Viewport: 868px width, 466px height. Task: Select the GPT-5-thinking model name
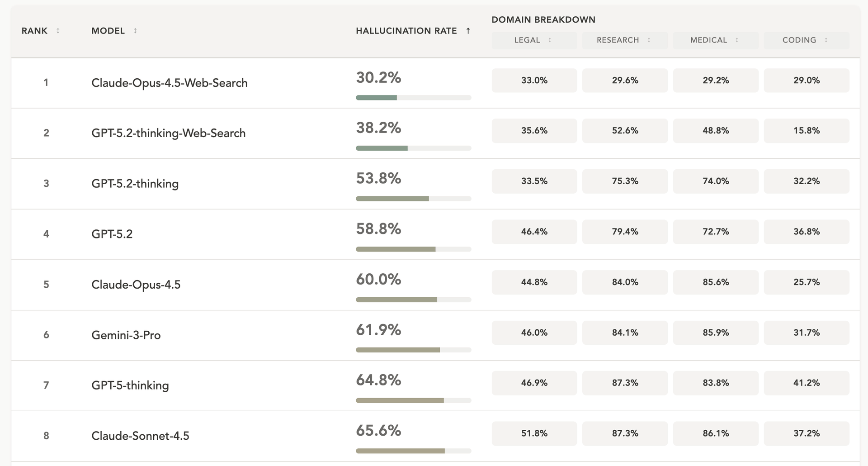click(130, 385)
